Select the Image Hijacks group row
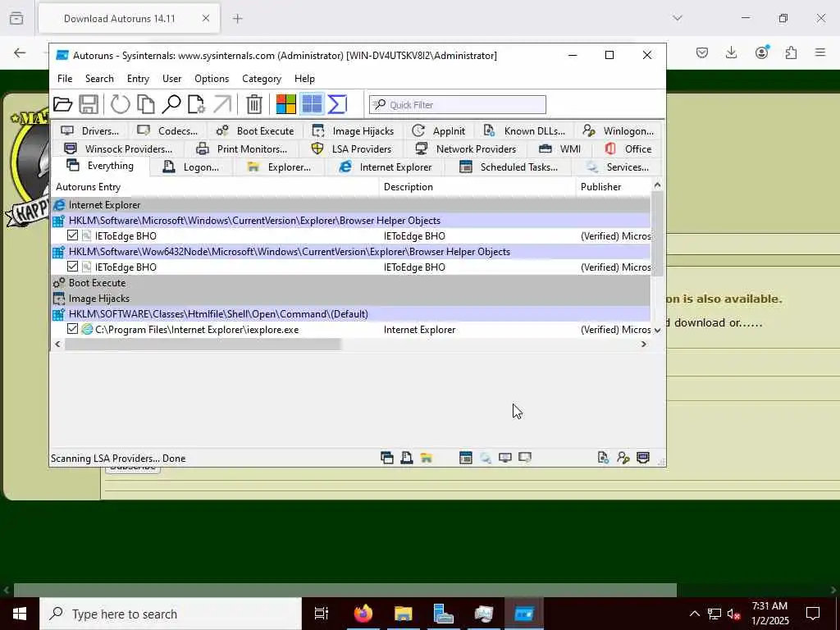This screenshot has width=840, height=630. click(351, 299)
